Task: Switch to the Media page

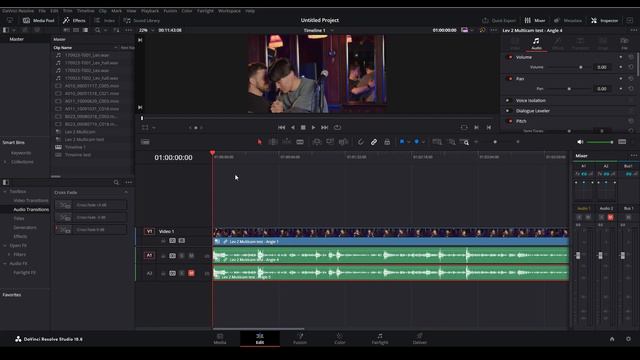Action: click(220, 339)
